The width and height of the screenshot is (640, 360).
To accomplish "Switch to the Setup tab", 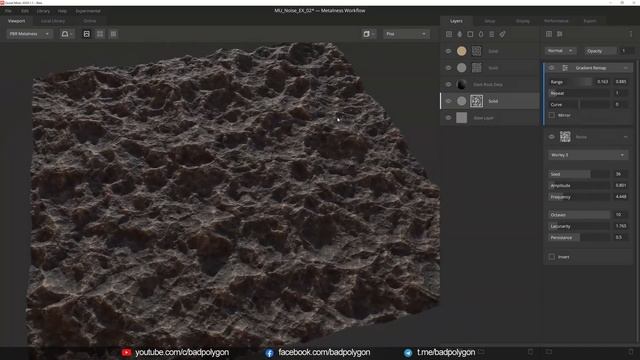I will click(x=490, y=21).
